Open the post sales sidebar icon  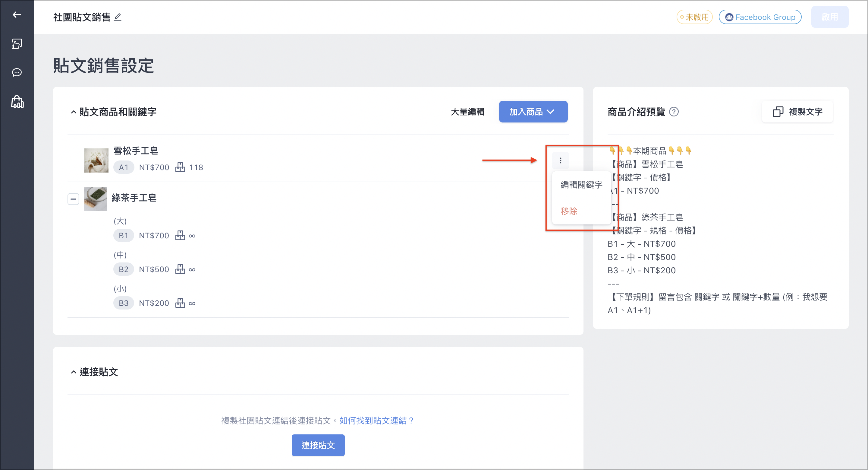click(17, 43)
